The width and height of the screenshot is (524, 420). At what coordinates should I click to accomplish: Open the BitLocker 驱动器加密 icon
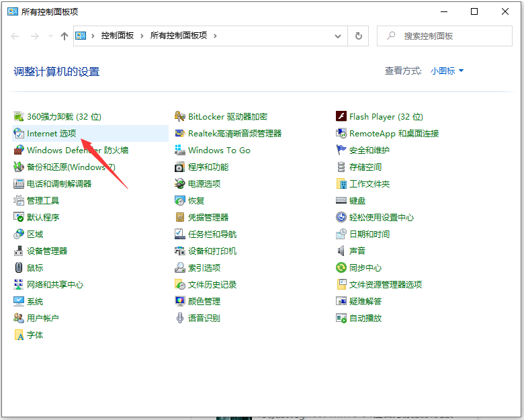tap(180, 117)
